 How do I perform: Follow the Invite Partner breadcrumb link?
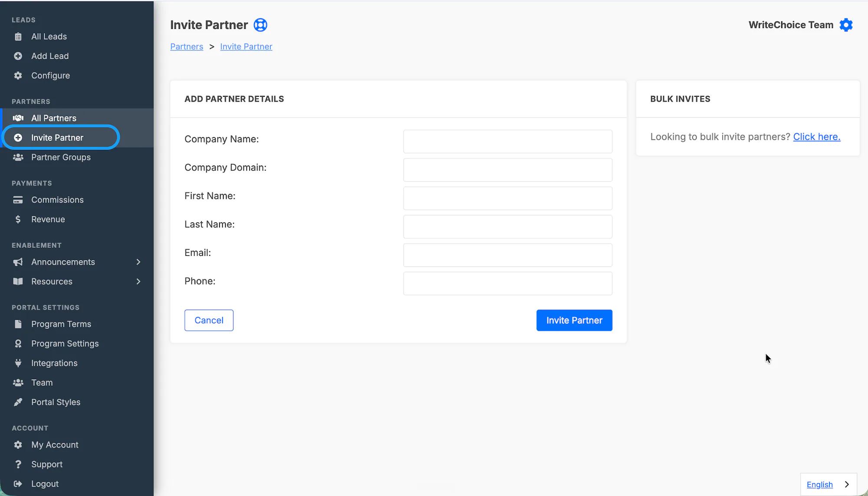click(246, 46)
